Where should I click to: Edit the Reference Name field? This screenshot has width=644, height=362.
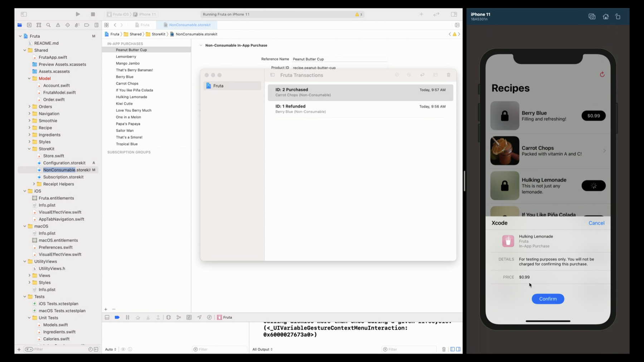(340, 59)
